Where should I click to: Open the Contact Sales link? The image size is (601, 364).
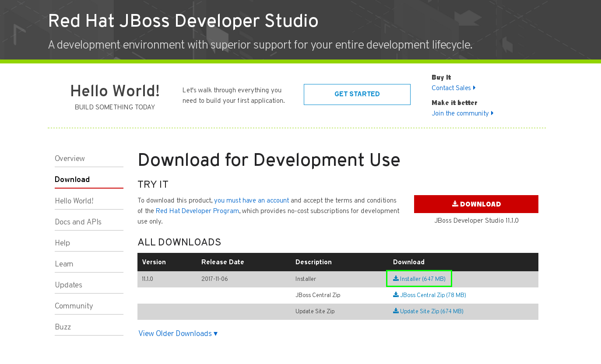[x=451, y=88]
